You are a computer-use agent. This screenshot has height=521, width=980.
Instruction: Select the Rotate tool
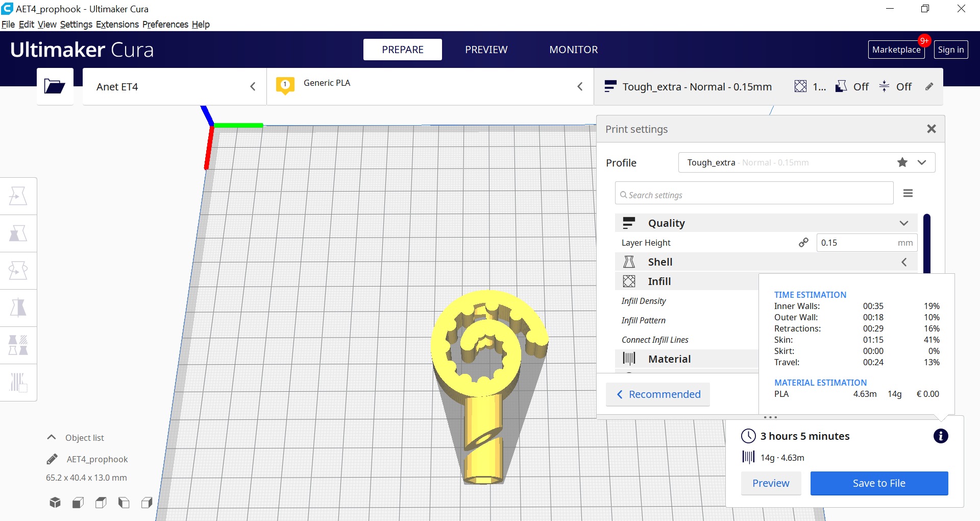coord(18,270)
